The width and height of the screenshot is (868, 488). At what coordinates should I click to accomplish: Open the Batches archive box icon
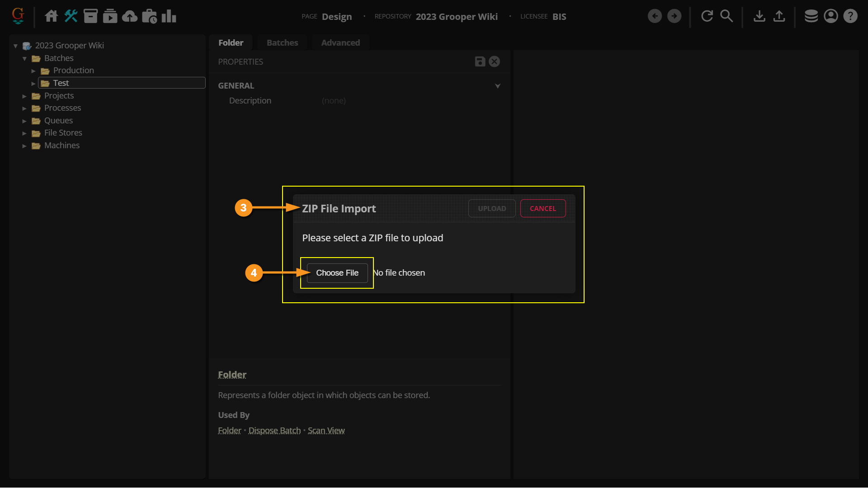(90, 16)
